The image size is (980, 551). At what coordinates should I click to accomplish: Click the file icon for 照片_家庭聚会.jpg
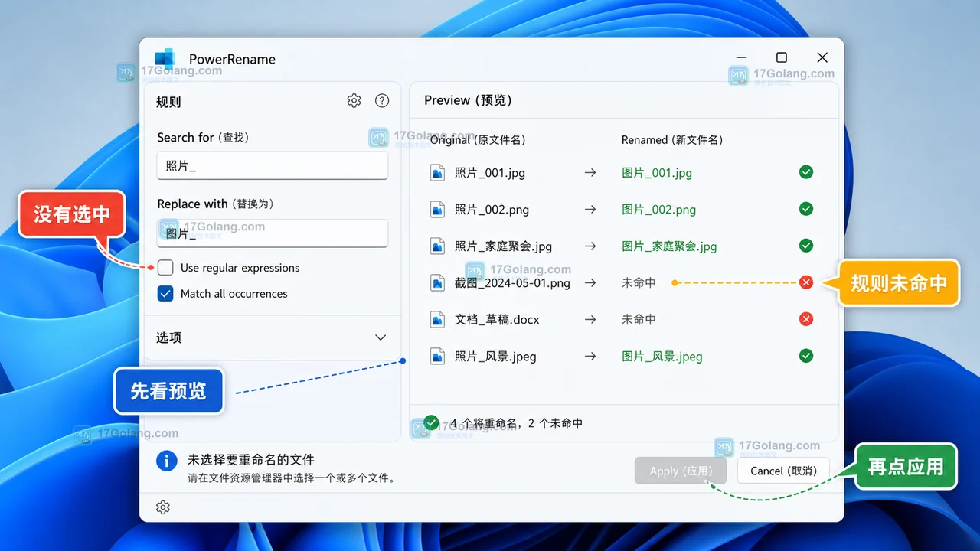(437, 246)
